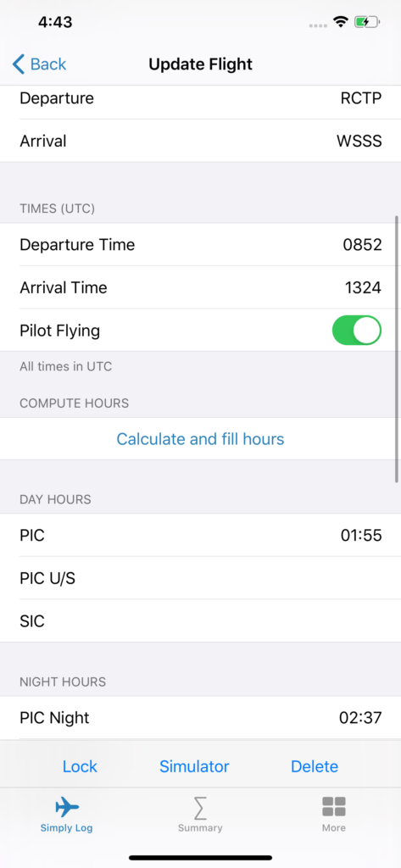Edit Departure airport RCTP

click(x=200, y=98)
